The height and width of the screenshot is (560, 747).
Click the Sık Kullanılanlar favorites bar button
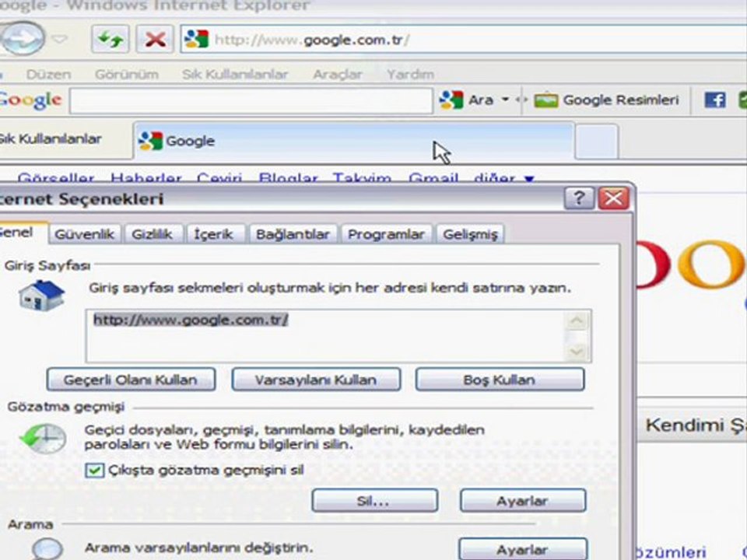(51, 139)
